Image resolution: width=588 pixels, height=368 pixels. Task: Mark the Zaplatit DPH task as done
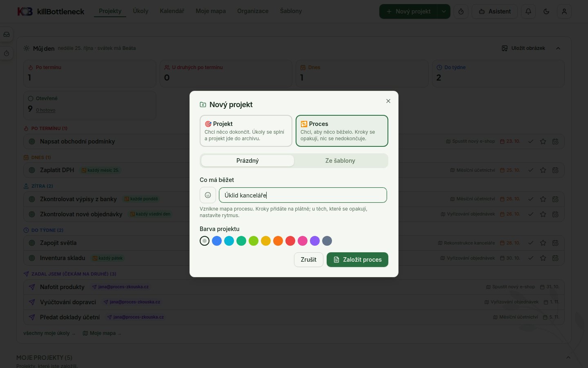(x=531, y=170)
